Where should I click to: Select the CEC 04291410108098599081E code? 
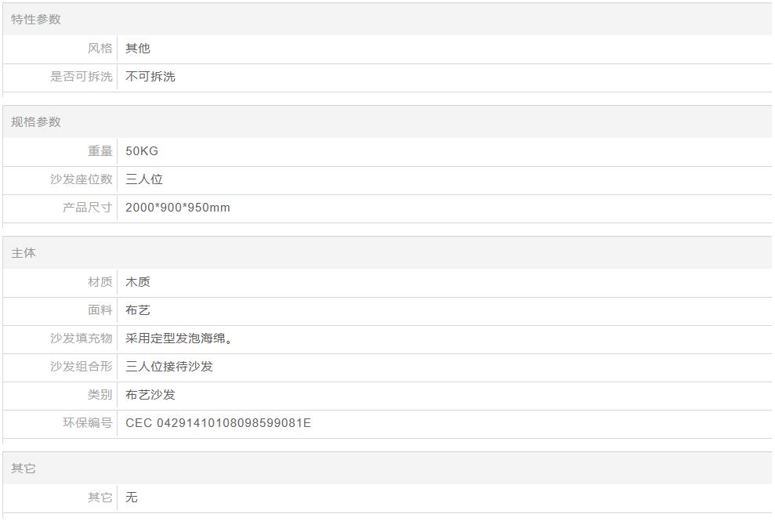[218, 423]
